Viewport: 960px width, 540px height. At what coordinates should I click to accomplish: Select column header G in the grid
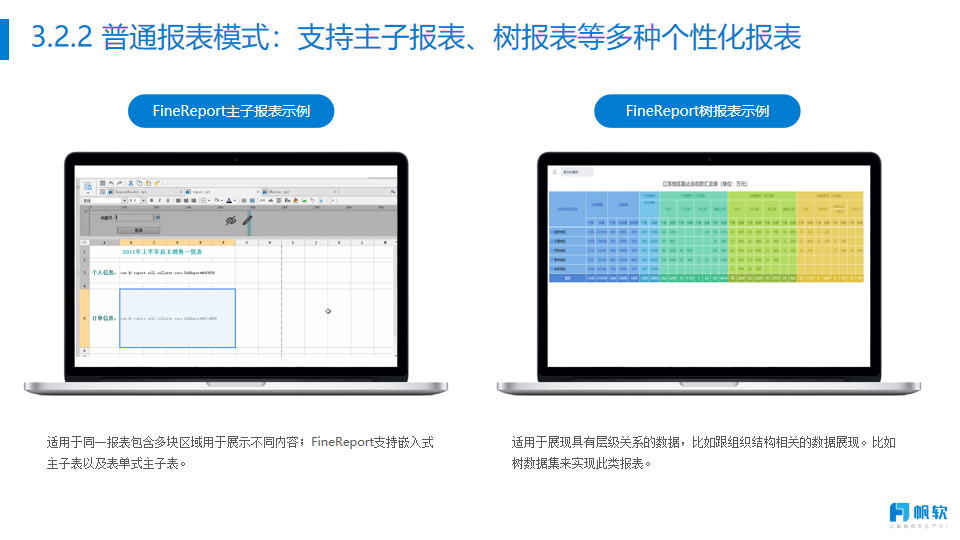(x=247, y=242)
